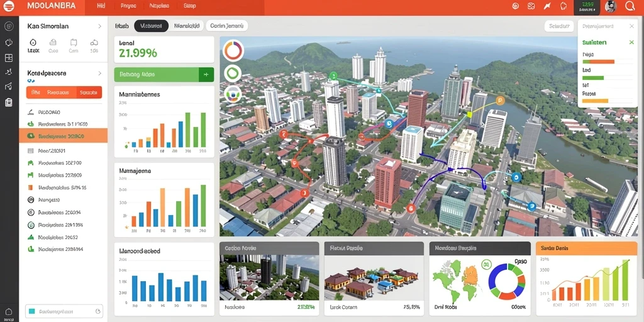This screenshot has width=644, height=322.
Task: Switch to the dark Vlcaerel pill tab
Action: pos(151,26)
